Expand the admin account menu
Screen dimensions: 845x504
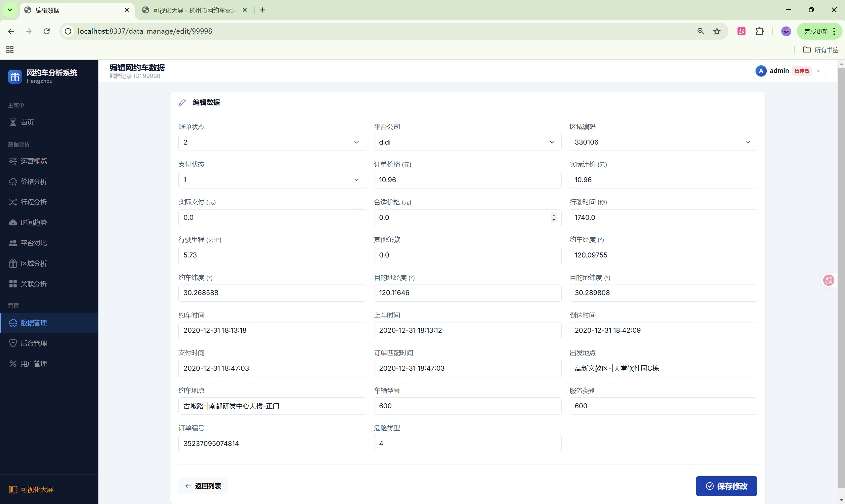(818, 71)
